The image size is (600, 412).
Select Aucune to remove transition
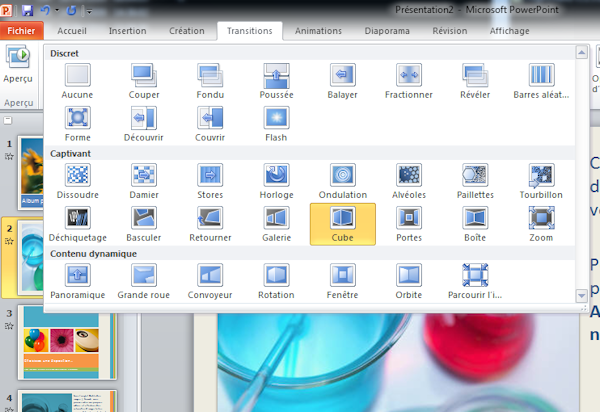77,80
